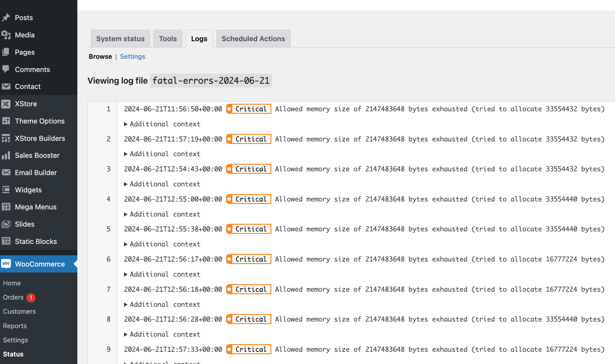Open the Orders submenu link

click(x=13, y=297)
